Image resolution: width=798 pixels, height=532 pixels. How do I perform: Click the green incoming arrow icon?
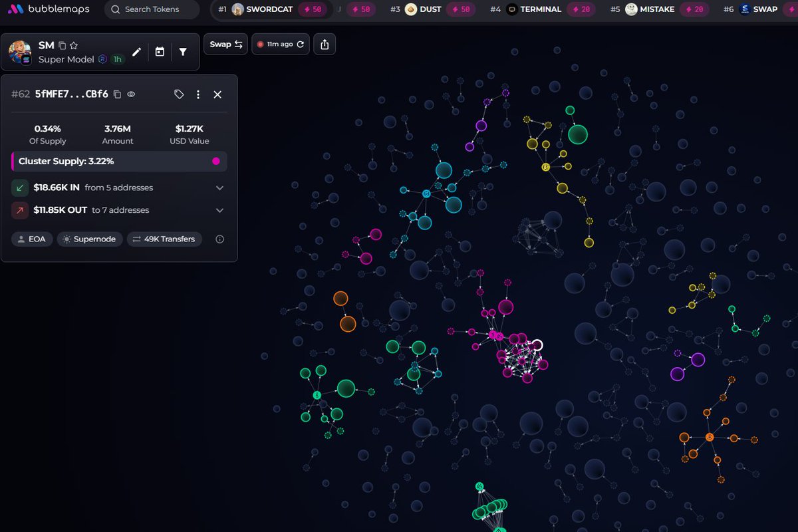(x=19, y=188)
